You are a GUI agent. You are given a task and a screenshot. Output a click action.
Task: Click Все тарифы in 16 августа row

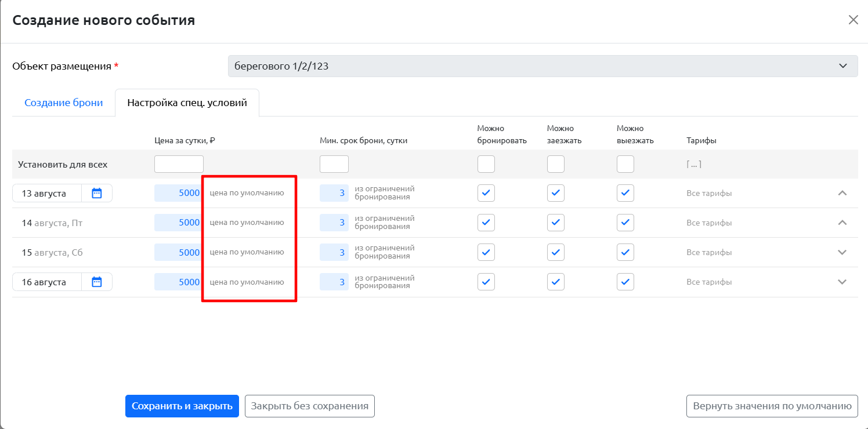[709, 282]
